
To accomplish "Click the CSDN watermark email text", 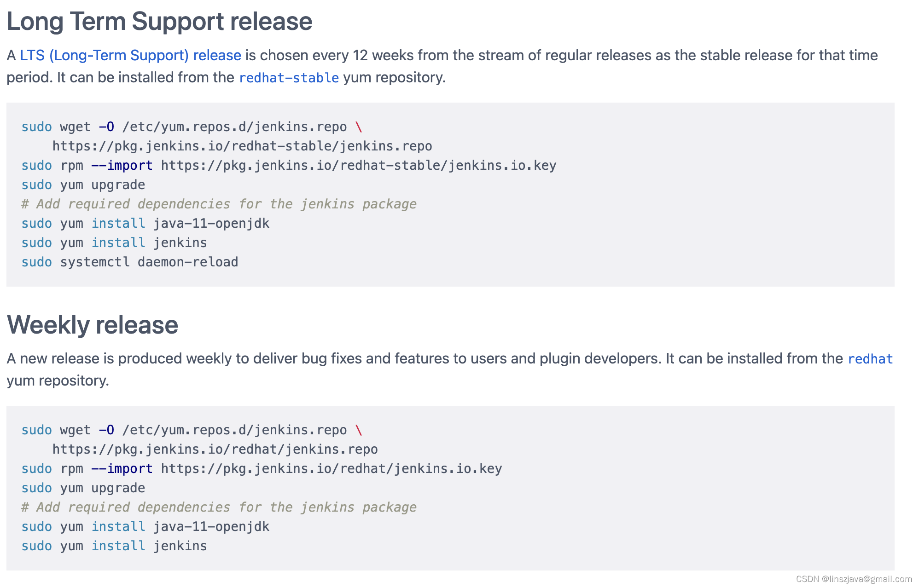I will pos(854,579).
